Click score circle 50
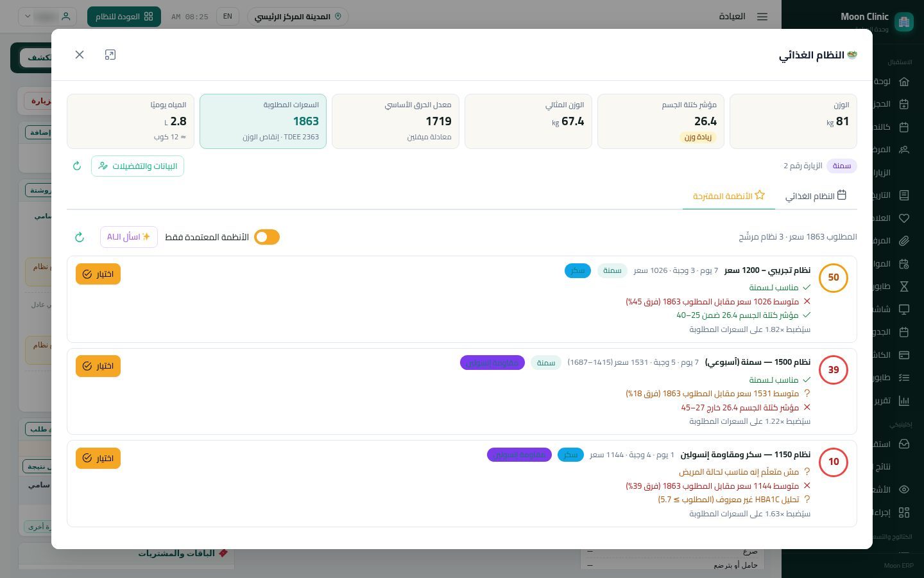The image size is (924, 578). click(834, 277)
